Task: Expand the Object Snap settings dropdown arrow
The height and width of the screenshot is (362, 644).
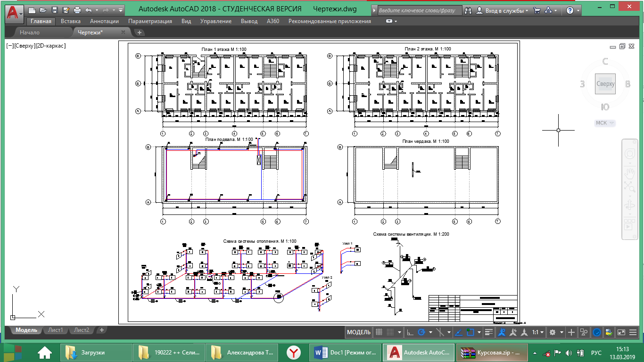Action: click(x=479, y=332)
